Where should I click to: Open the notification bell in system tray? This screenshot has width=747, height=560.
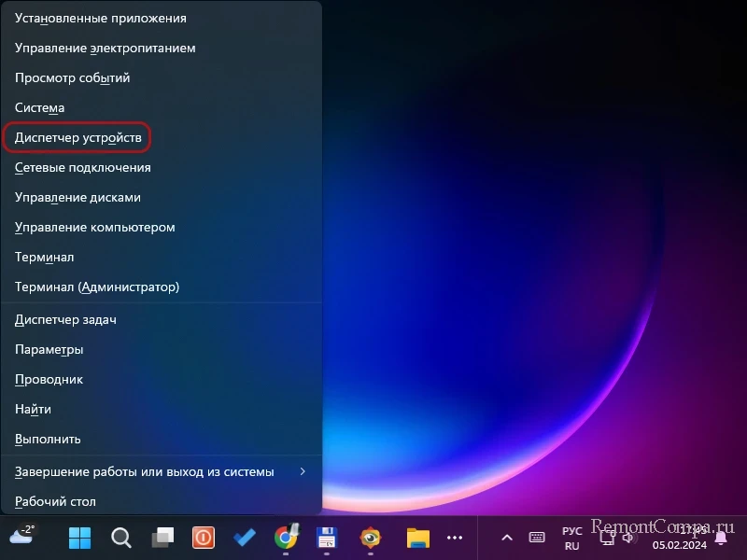(x=720, y=538)
